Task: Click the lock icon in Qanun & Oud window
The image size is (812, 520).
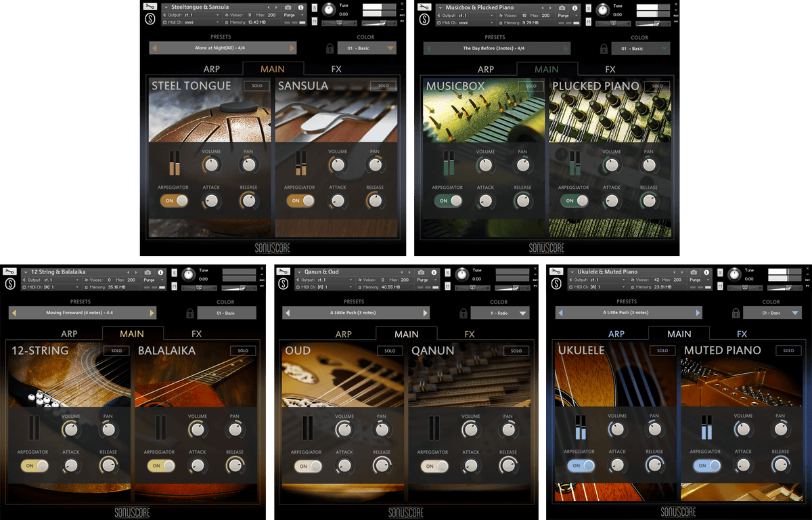Action: (463, 313)
